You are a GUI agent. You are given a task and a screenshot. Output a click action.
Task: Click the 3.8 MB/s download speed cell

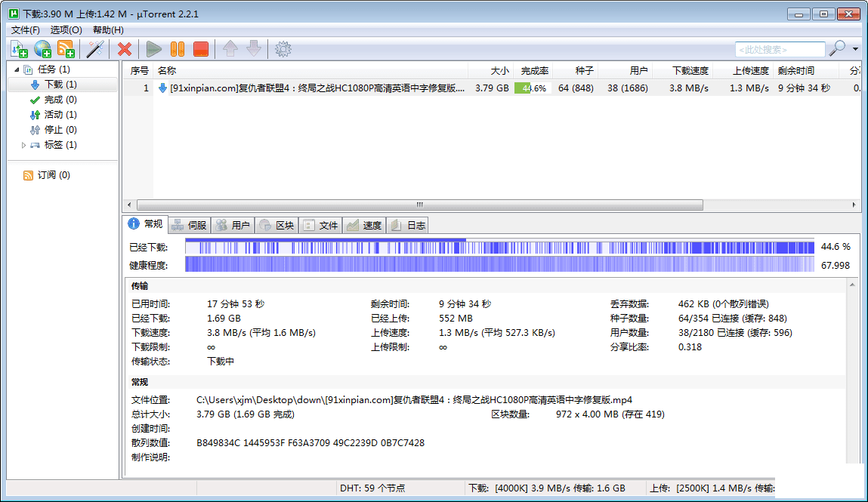[689, 88]
